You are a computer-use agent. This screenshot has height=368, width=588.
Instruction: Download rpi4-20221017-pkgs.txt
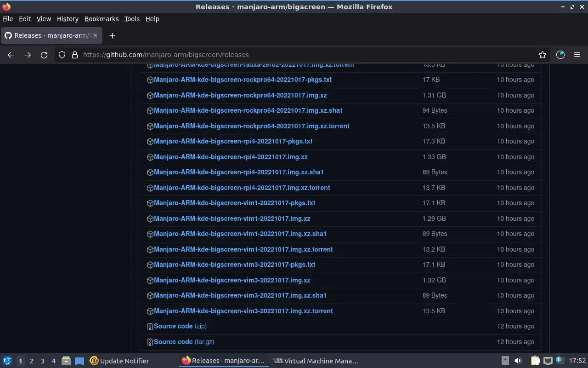pos(233,141)
